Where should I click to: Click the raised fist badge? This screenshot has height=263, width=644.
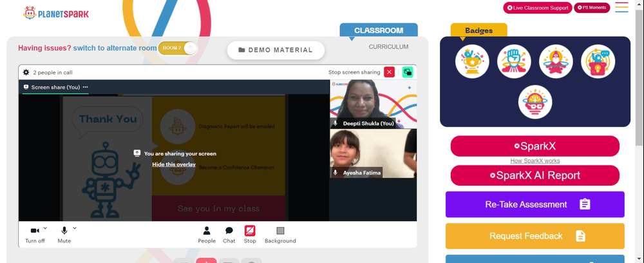pyautogui.click(x=514, y=62)
